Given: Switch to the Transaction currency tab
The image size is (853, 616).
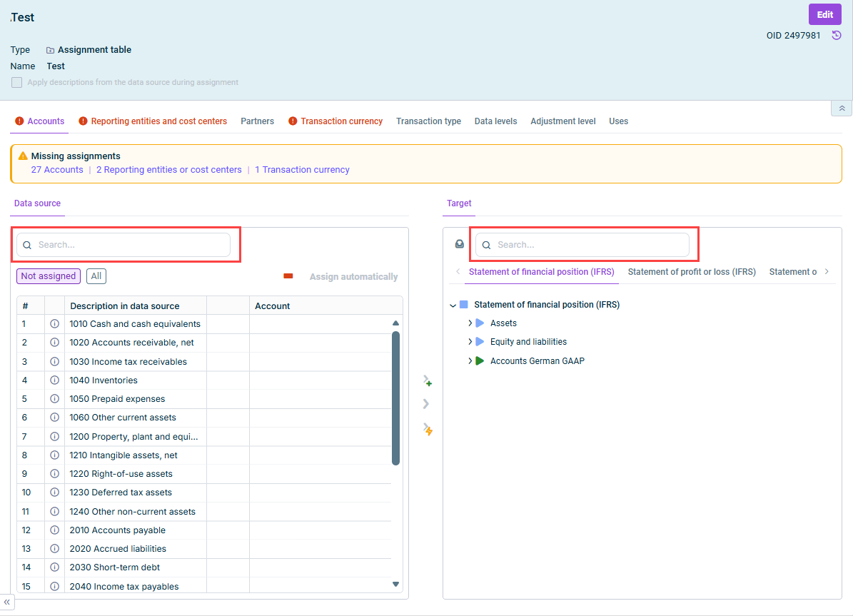Looking at the screenshot, I should pos(335,121).
